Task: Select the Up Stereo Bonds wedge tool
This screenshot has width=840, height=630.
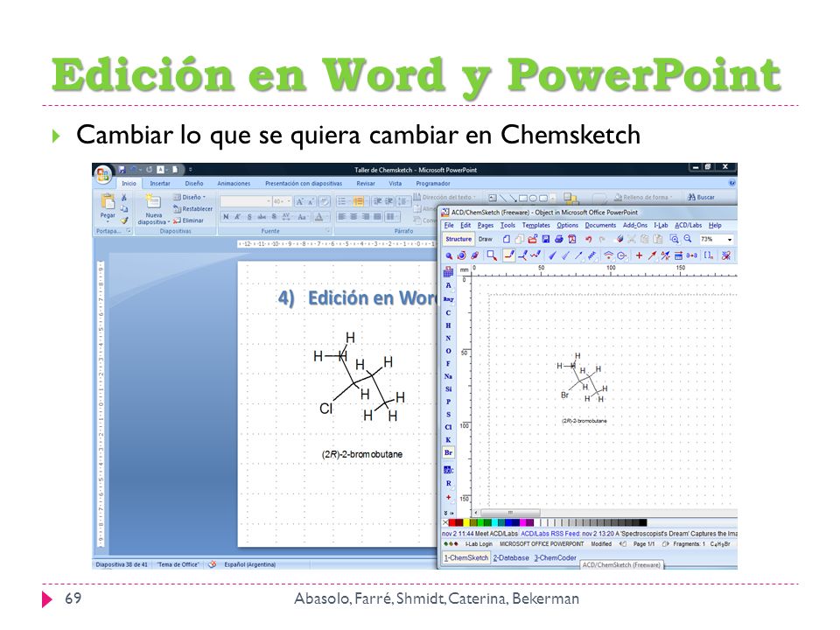Action: (553, 255)
